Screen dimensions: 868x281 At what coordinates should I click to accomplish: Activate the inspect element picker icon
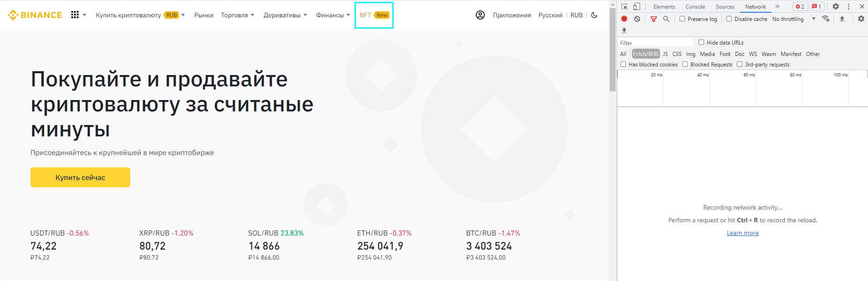[x=625, y=6]
